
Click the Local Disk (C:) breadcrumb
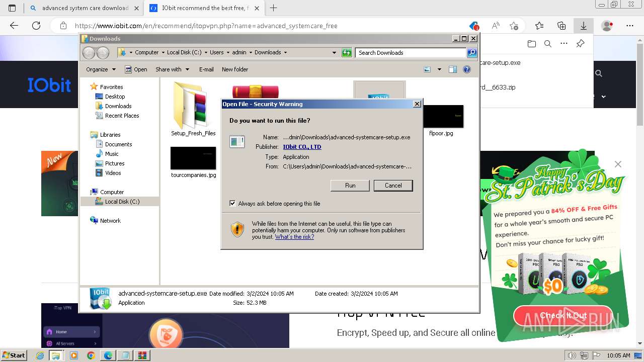(x=184, y=52)
